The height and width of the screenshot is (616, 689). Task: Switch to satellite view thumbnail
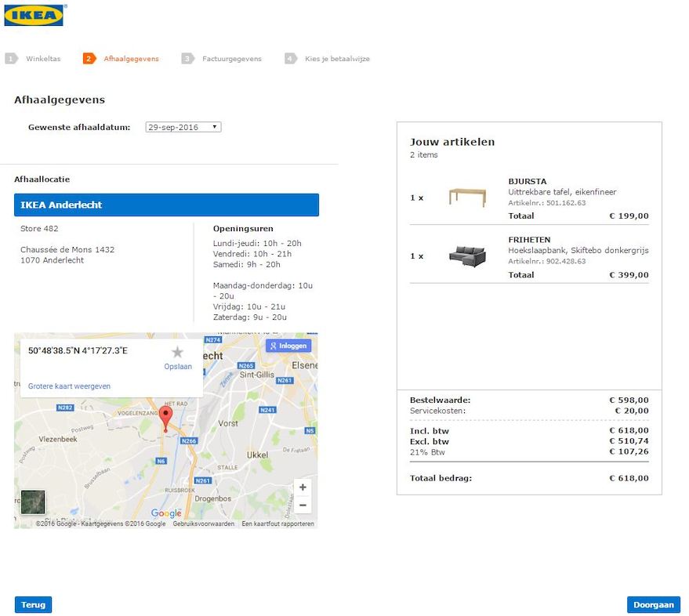tap(33, 502)
